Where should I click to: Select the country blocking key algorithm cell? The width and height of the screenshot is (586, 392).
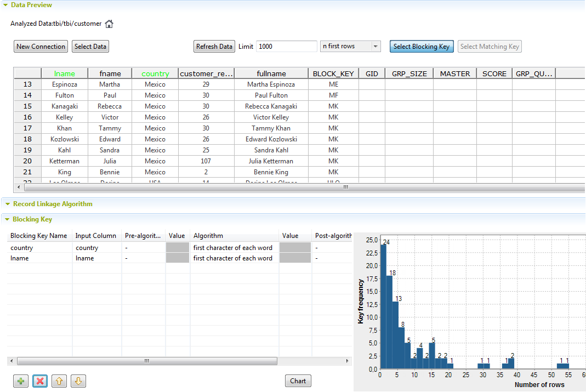click(234, 248)
